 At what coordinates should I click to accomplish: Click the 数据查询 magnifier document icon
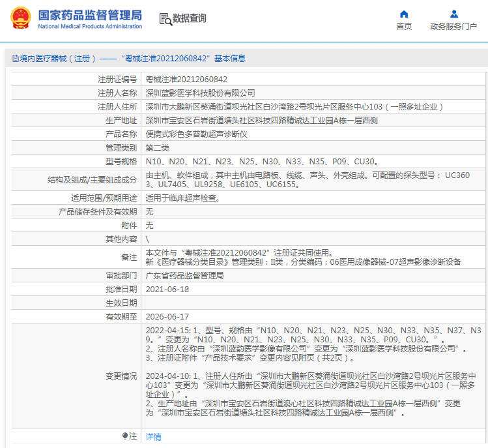coord(165,19)
